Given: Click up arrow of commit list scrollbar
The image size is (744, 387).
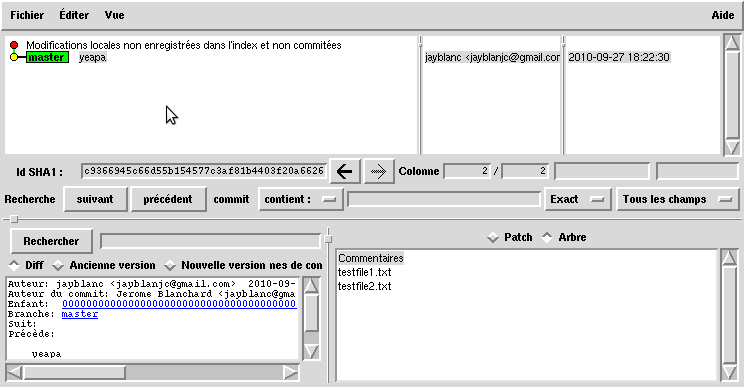Looking at the screenshot, I should pyautogui.click(x=732, y=43).
